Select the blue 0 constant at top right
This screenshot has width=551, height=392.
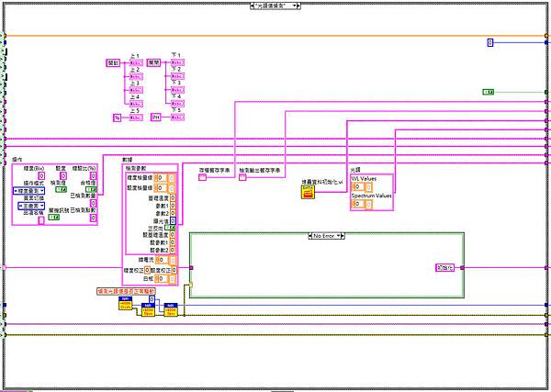490,43
